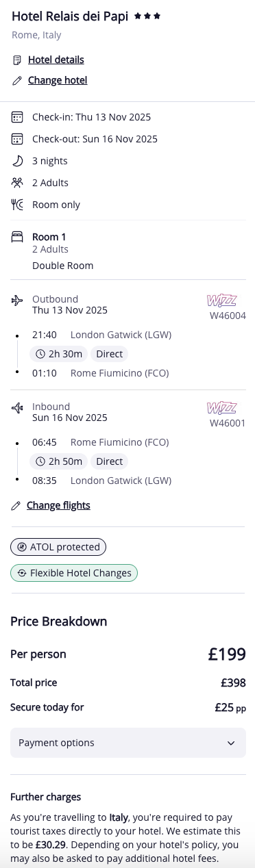Click the inbound plane icon
The width and height of the screenshot is (255, 868).
17,407
